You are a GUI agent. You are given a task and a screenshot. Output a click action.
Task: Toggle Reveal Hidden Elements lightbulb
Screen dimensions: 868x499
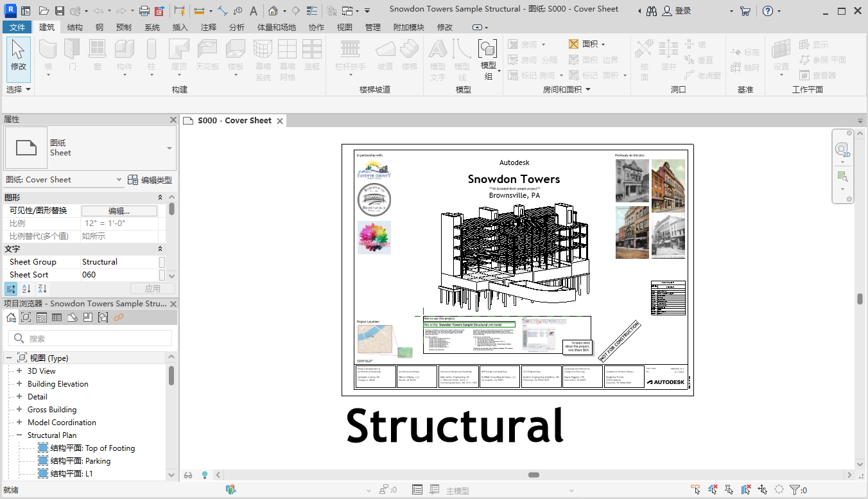(x=204, y=475)
